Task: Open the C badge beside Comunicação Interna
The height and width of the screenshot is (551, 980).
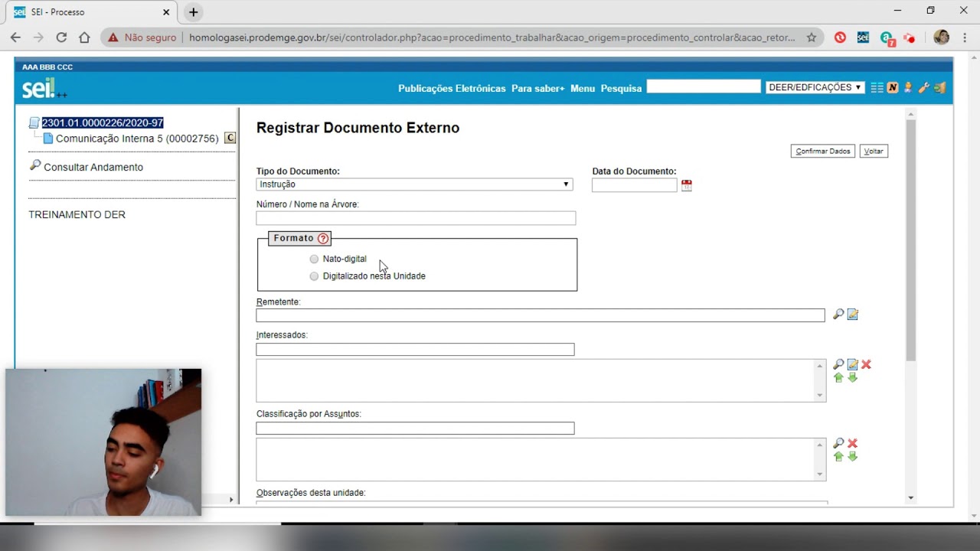Action: click(230, 139)
